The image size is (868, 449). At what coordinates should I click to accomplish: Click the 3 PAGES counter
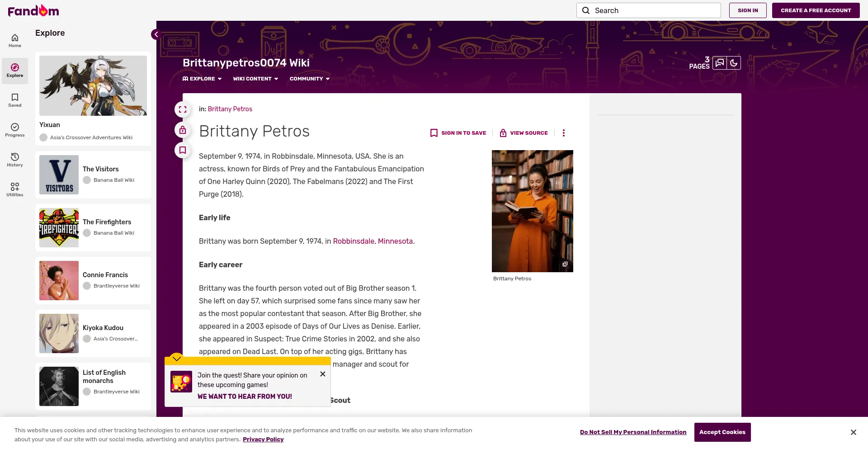tap(699, 63)
